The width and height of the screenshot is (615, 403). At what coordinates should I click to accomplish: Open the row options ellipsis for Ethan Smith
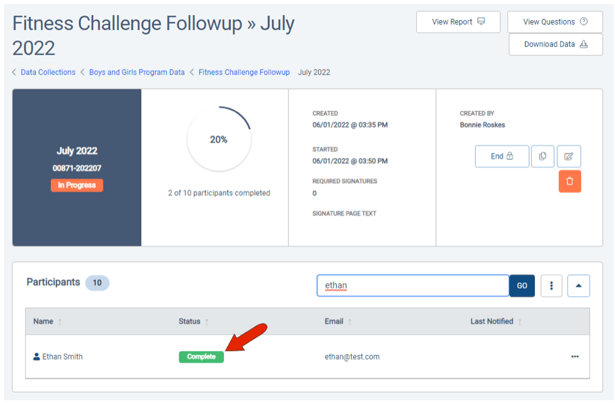[x=575, y=357]
